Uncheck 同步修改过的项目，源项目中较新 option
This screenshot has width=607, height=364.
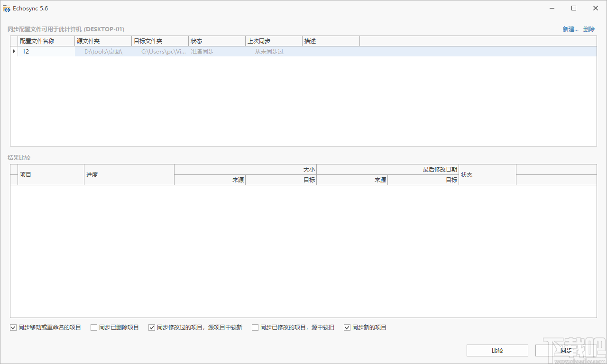[152, 328]
